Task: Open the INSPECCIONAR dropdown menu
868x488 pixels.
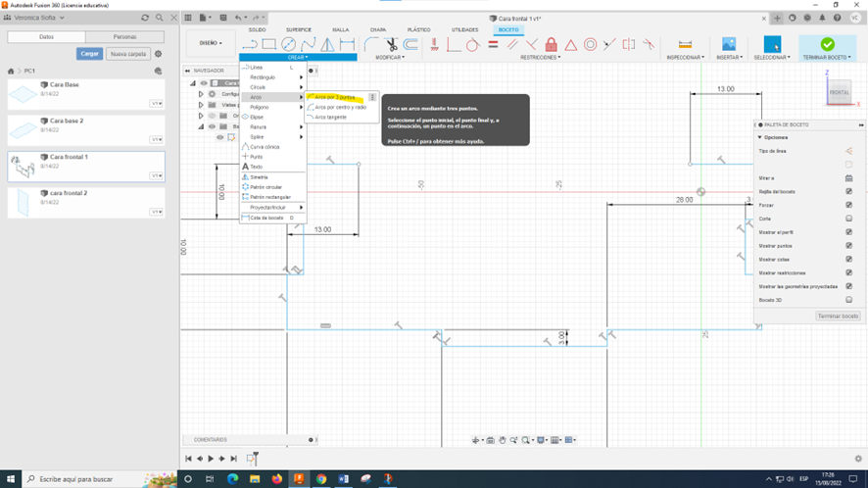Action: coord(686,58)
